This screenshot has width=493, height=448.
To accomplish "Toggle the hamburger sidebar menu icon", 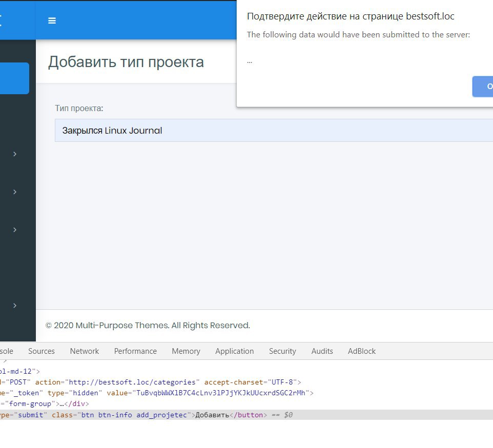I will [52, 20].
